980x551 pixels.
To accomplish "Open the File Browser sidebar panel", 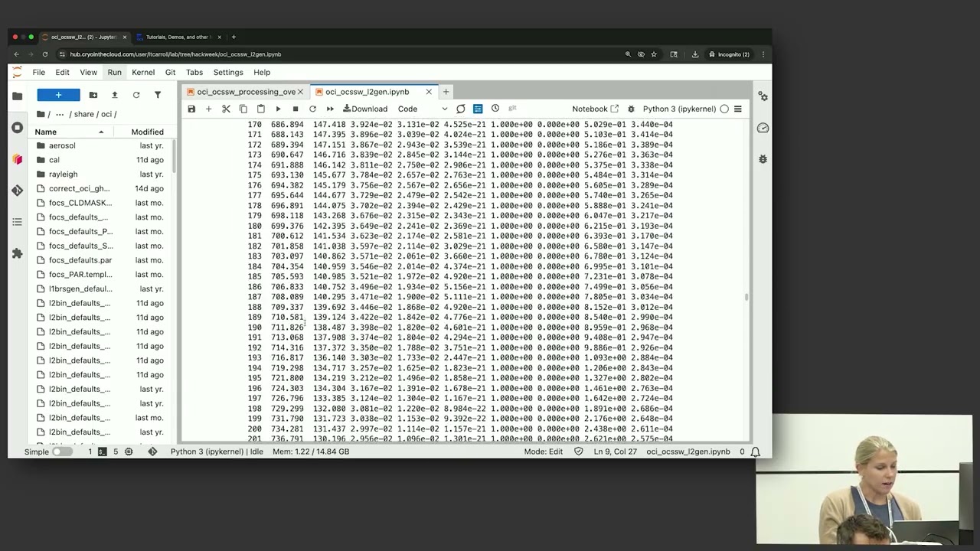I will tap(17, 96).
